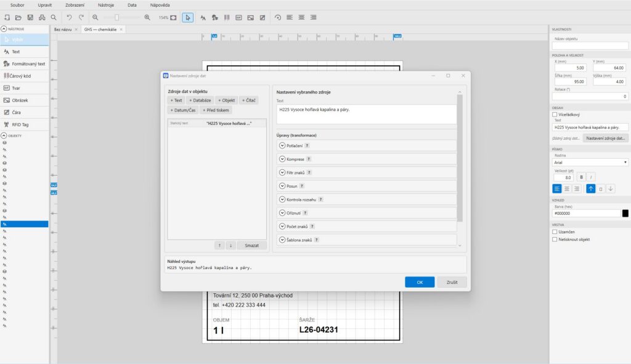The image size is (631, 364).
Task: Click the Print icon in toolbar
Action: pyautogui.click(x=42, y=17)
